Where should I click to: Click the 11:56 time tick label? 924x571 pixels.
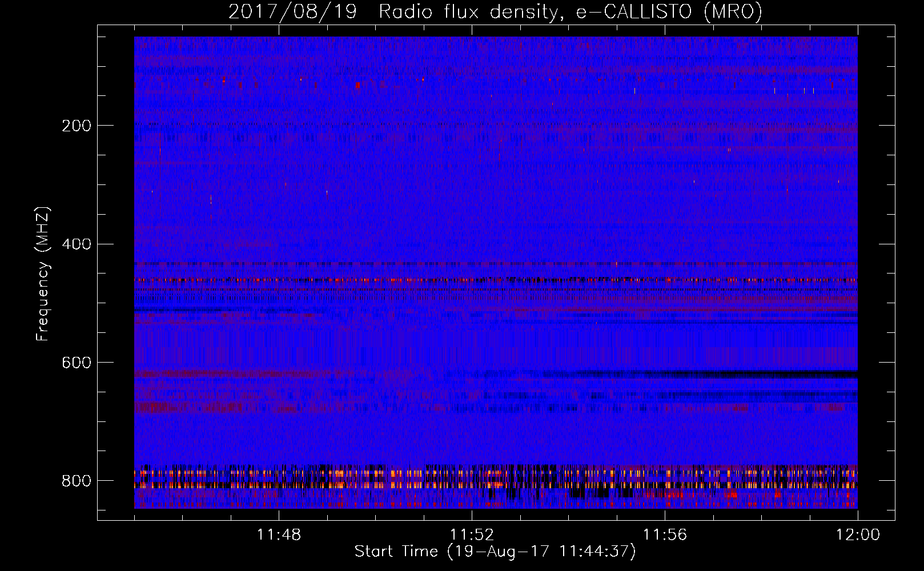tap(665, 535)
